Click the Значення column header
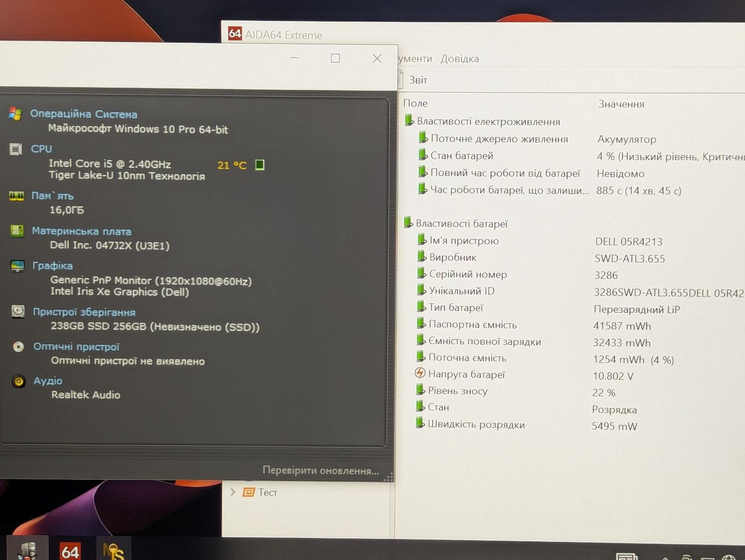Viewport: 745px width, 560px height. (621, 104)
